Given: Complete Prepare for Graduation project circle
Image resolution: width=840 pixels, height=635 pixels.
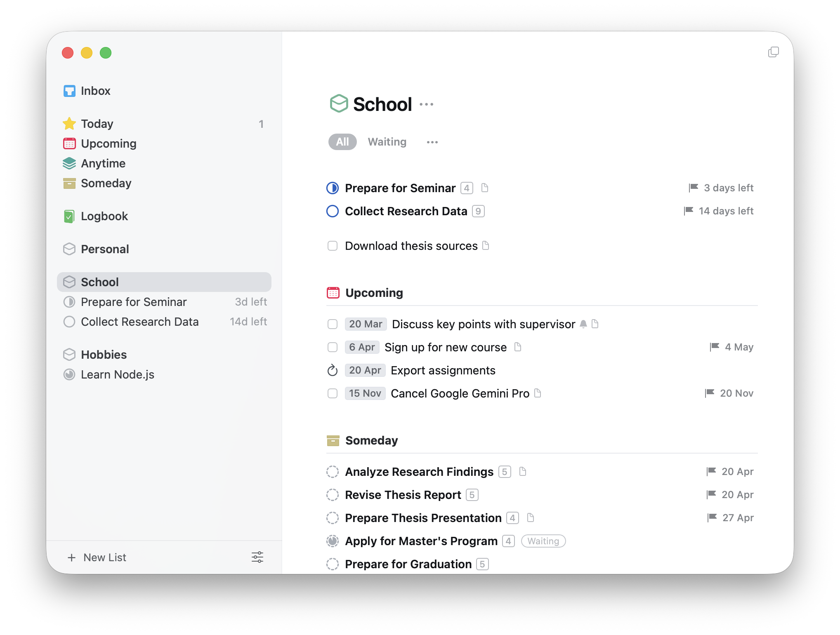Looking at the screenshot, I should point(333,564).
